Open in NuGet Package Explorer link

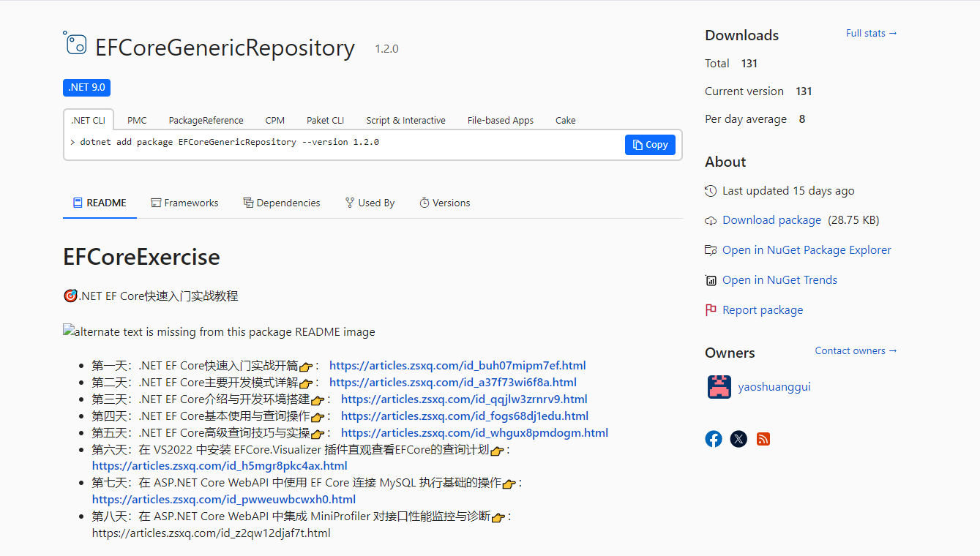pyautogui.click(x=807, y=250)
